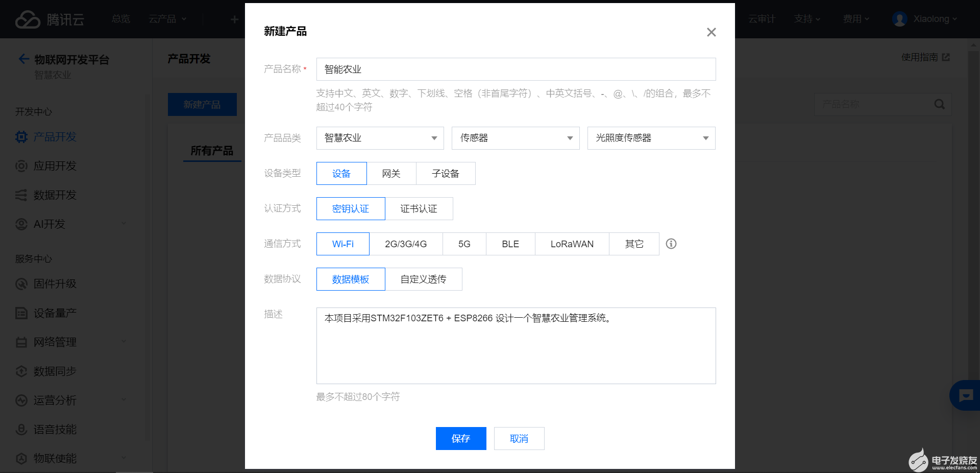Image resolution: width=980 pixels, height=473 pixels.
Task: Click the 设备量产 sidebar icon
Action: click(x=21, y=313)
